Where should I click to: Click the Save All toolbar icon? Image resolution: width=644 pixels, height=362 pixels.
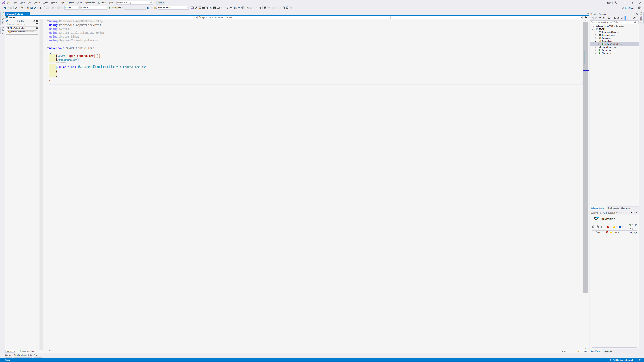pos(35,8)
